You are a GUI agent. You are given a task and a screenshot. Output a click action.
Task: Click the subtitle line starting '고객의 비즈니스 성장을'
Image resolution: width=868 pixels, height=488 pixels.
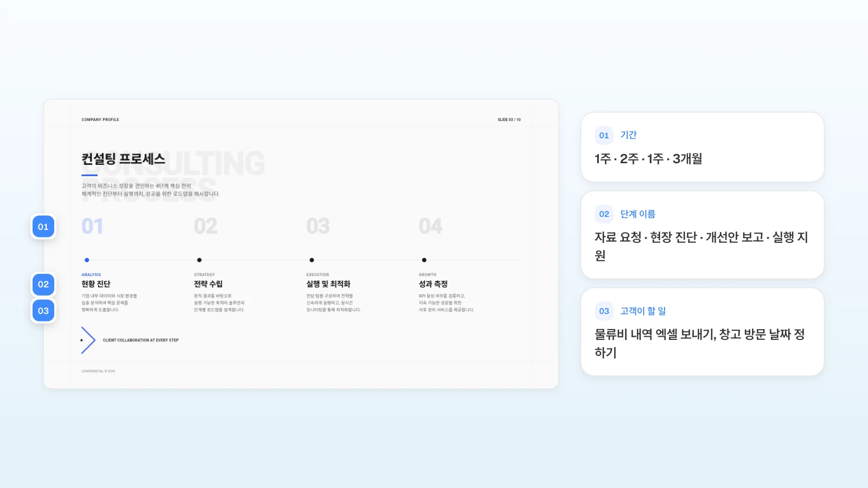[137, 186]
